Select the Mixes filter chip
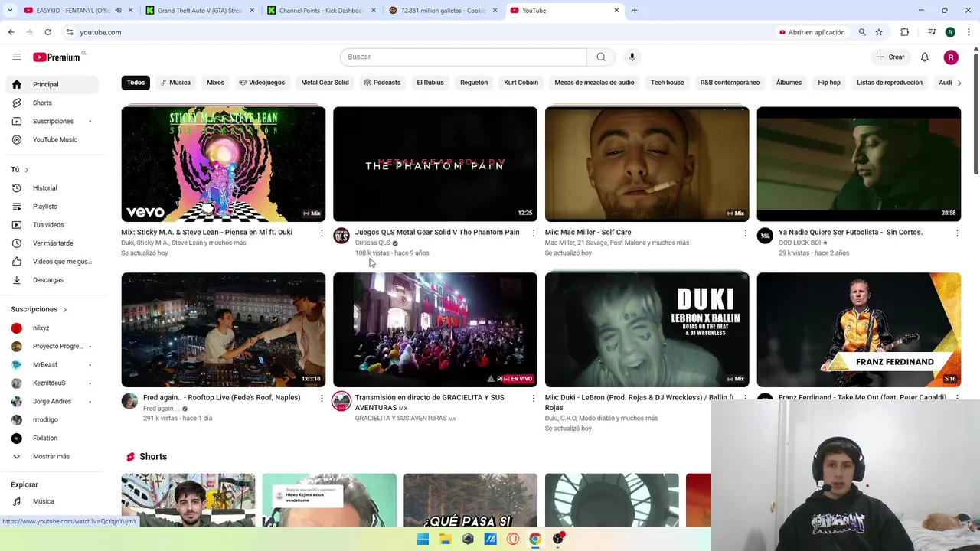 pyautogui.click(x=216, y=83)
